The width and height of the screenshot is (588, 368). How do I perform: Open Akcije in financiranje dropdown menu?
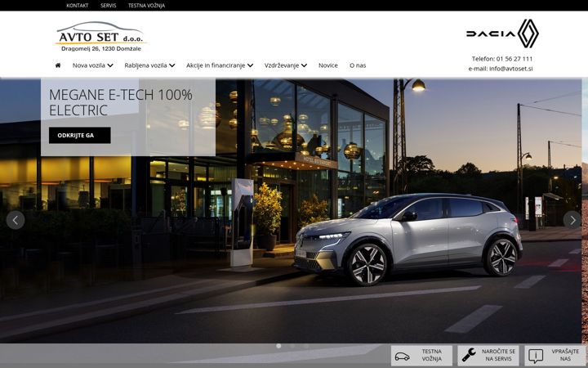pyautogui.click(x=220, y=65)
